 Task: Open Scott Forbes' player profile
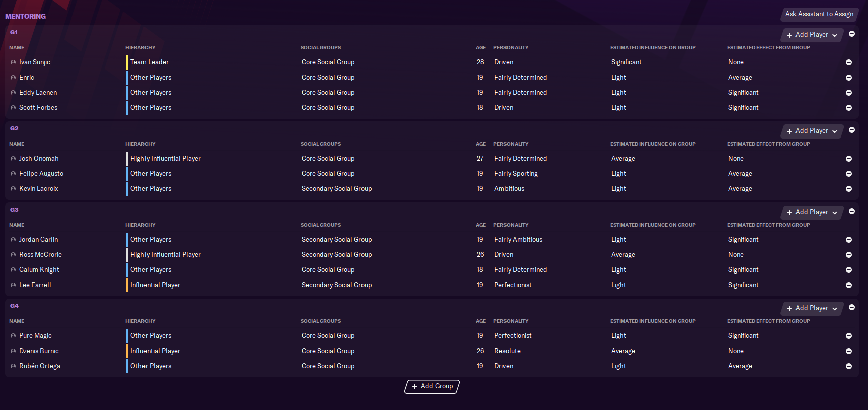(x=38, y=108)
